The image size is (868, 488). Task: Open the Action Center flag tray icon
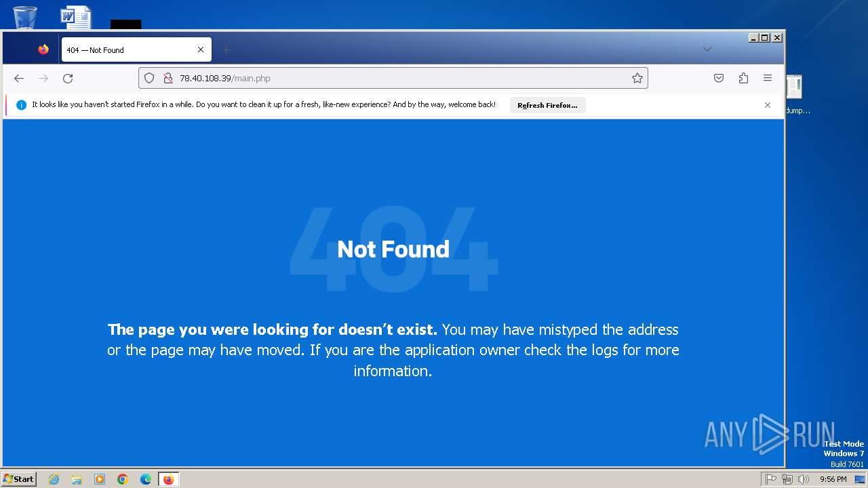point(771,479)
